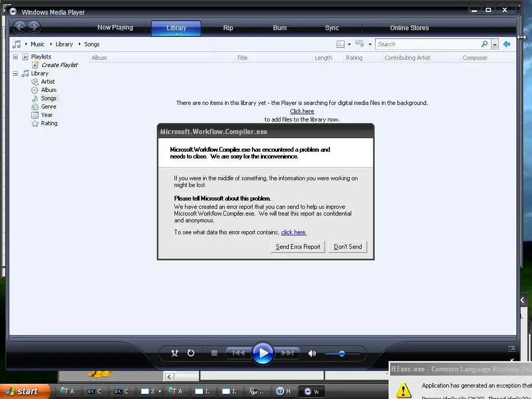This screenshot has width=532, height=399.
Task: Click the blue arrow beside the search box
Action: (x=507, y=44)
